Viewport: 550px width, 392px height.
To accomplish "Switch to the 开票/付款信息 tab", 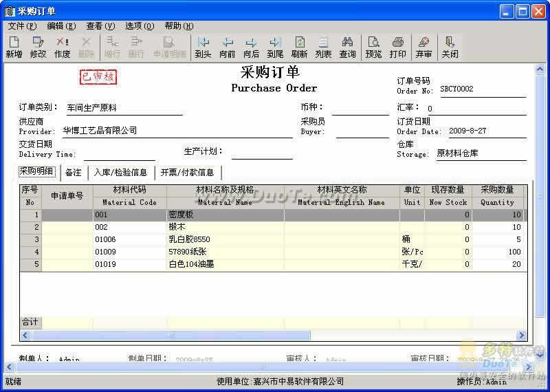I will point(187,173).
